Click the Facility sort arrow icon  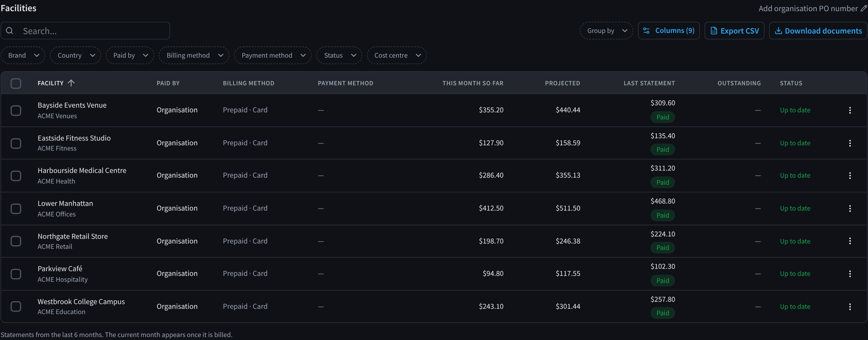click(71, 83)
